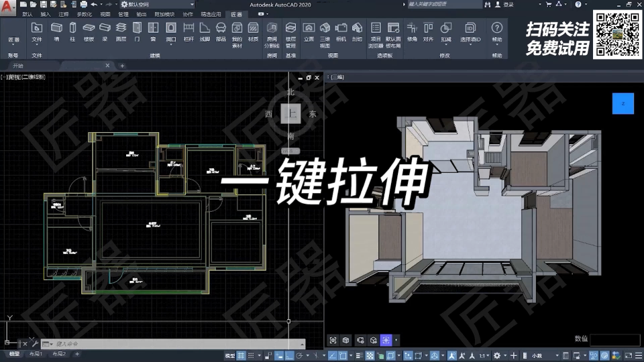Toggle polar tracking in status bar
Viewport: 644px width, 362px height.
[x=299, y=355]
